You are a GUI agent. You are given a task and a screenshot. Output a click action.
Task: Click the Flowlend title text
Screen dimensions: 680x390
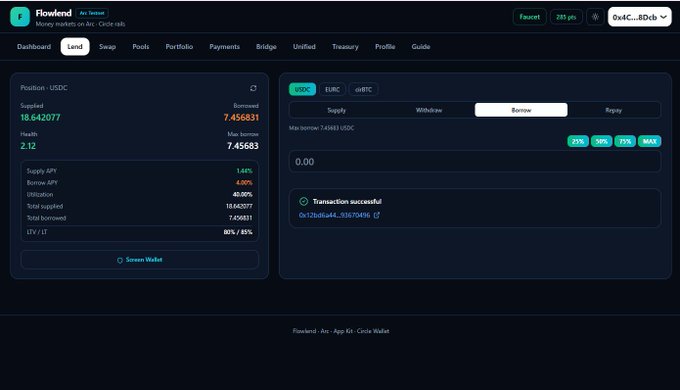pyautogui.click(x=53, y=13)
